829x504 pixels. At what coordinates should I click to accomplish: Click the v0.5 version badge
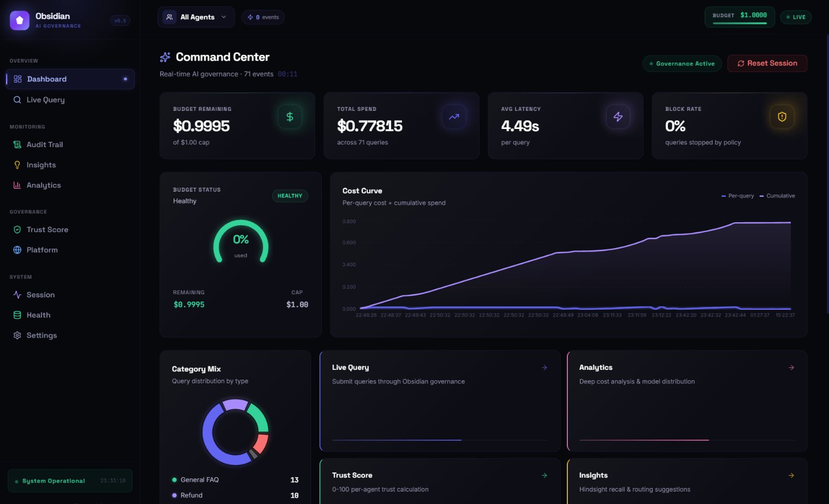click(x=120, y=21)
